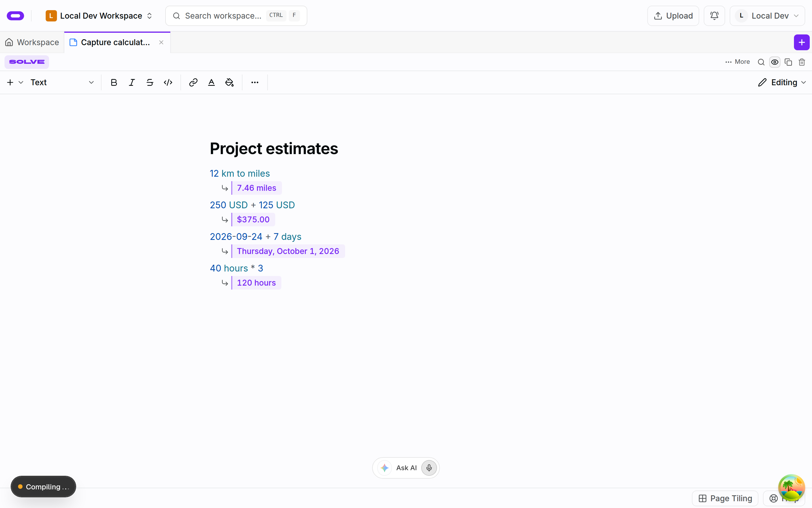Focus the Search workspace field
The width and height of the screenshot is (812, 508).
pyautogui.click(x=236, y=16)
